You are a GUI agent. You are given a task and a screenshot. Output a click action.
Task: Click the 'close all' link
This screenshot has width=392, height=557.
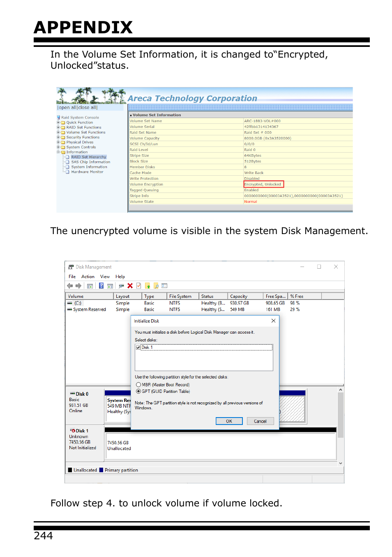point(88,108)
